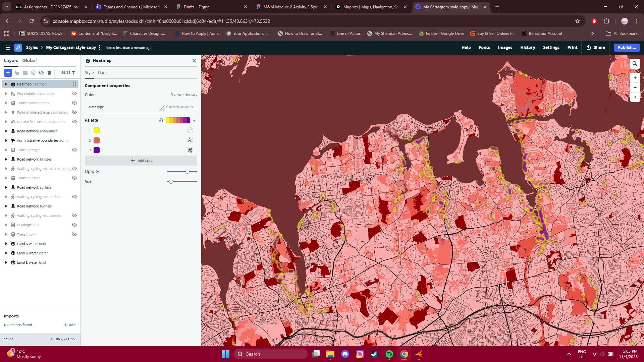The width and height of the screenshot is (644, 362).
Task: Hide the Place labels layer
Action: pos(74,94)
